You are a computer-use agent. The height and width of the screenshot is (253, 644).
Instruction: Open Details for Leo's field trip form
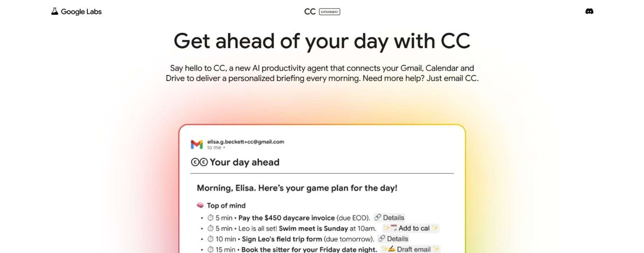393,239
